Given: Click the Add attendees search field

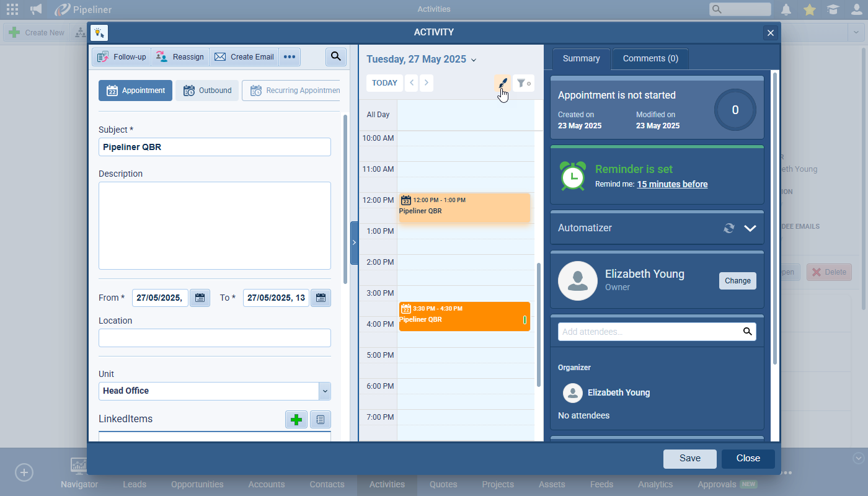Looking at the screenshot, I should click(x=650, y=332).
